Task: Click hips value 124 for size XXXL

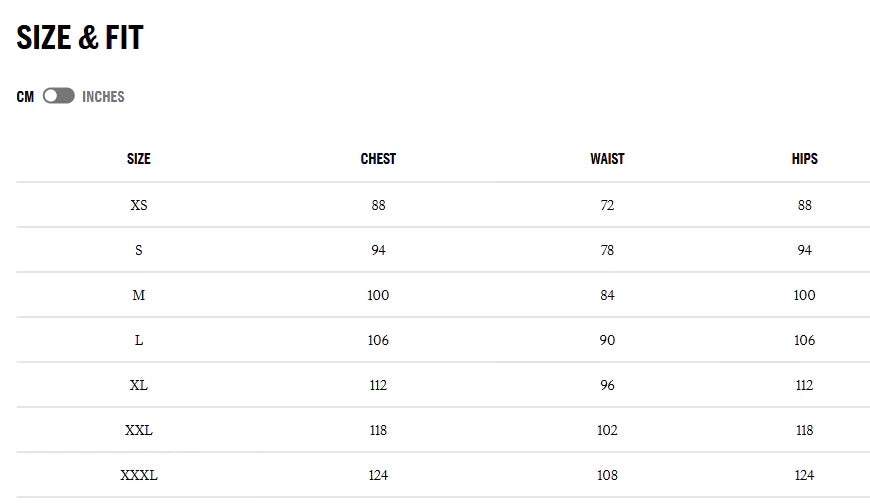Action: [804, 475]
